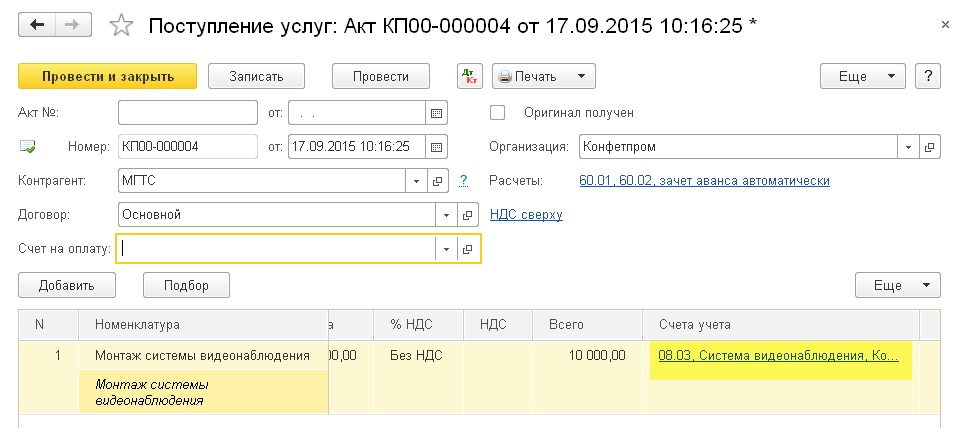Select the 10 000,00 total cell
Screen dimensions: 974x441
tap(588, 356)
